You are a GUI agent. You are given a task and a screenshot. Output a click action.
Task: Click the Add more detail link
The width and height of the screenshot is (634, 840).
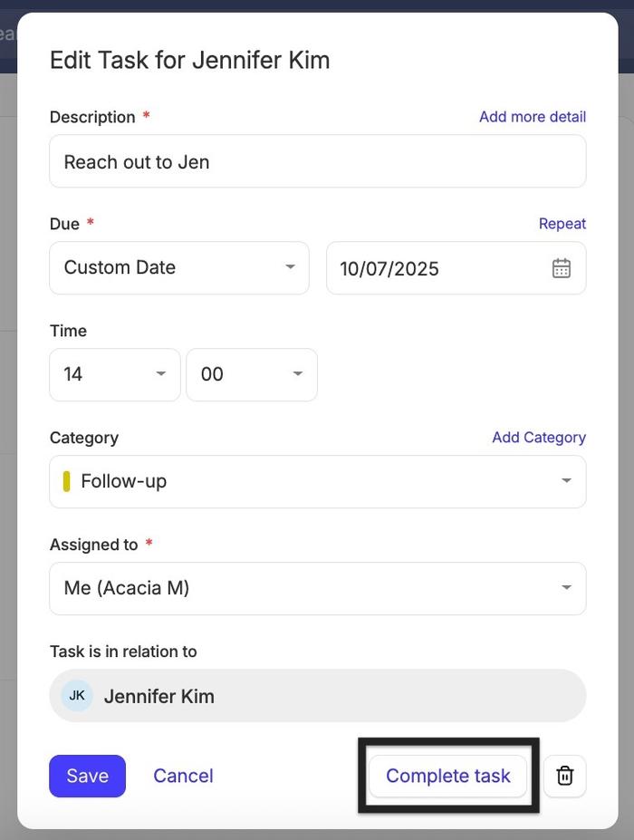point(532,117)
